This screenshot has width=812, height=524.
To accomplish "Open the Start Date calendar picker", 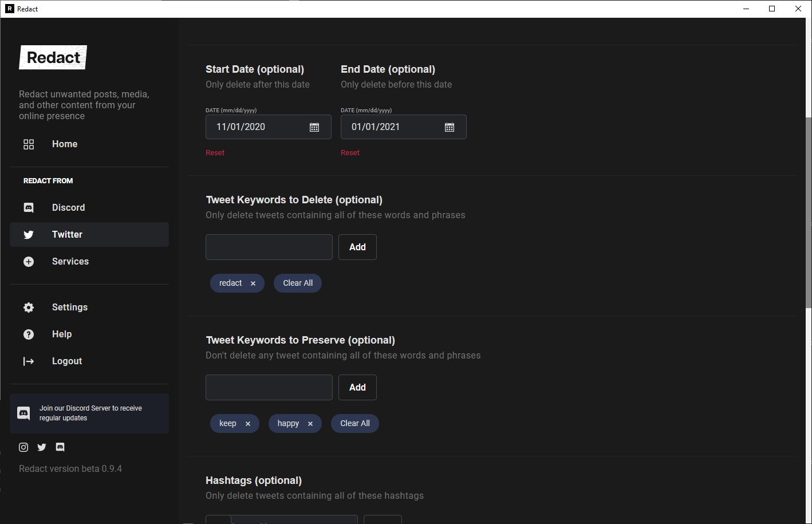I will pos(314,127).
